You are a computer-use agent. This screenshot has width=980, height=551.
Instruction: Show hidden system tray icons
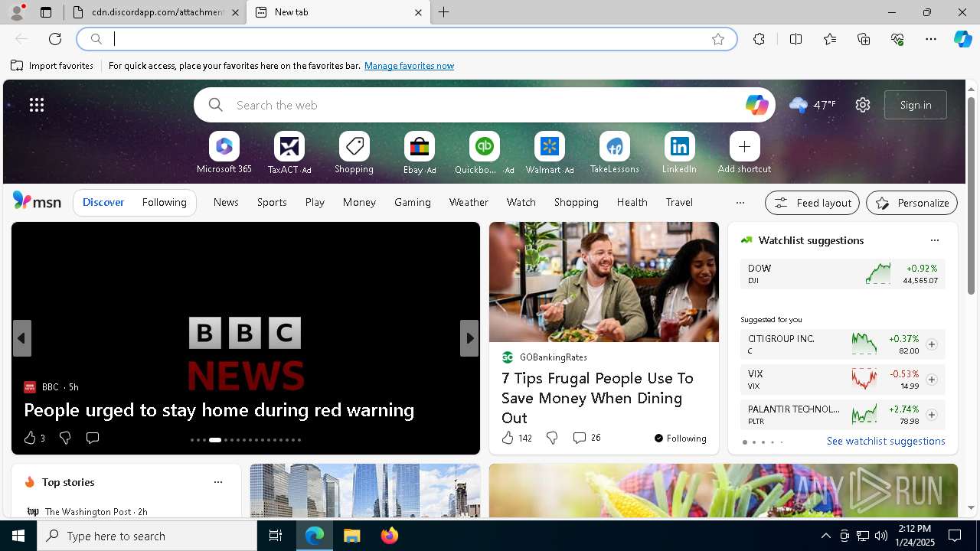(x=825, y=536)
